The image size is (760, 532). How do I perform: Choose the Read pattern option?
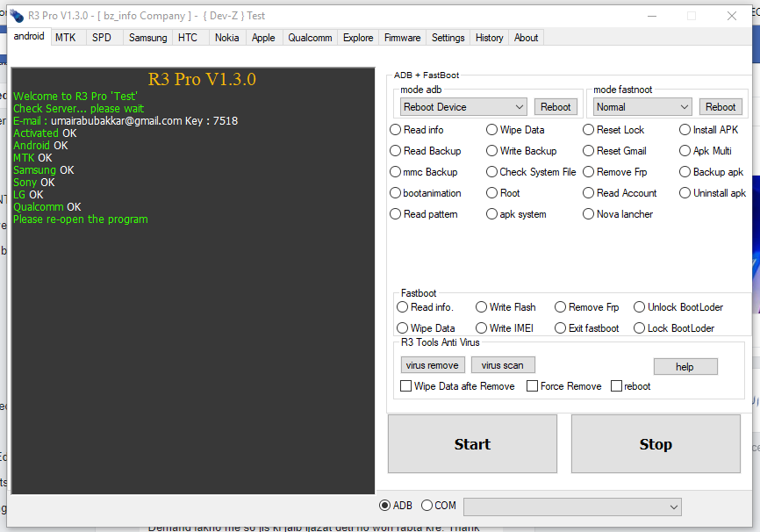pyautogui.click(x=424, y=214)
